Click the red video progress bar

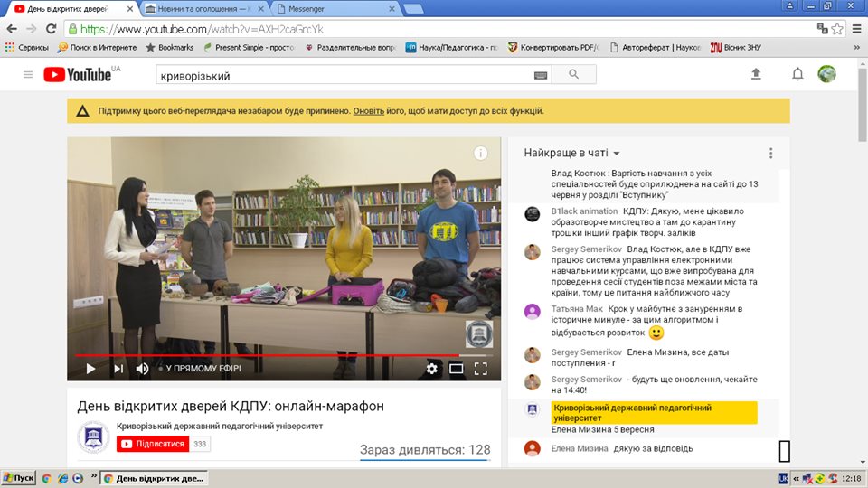(x=271, y=355)
